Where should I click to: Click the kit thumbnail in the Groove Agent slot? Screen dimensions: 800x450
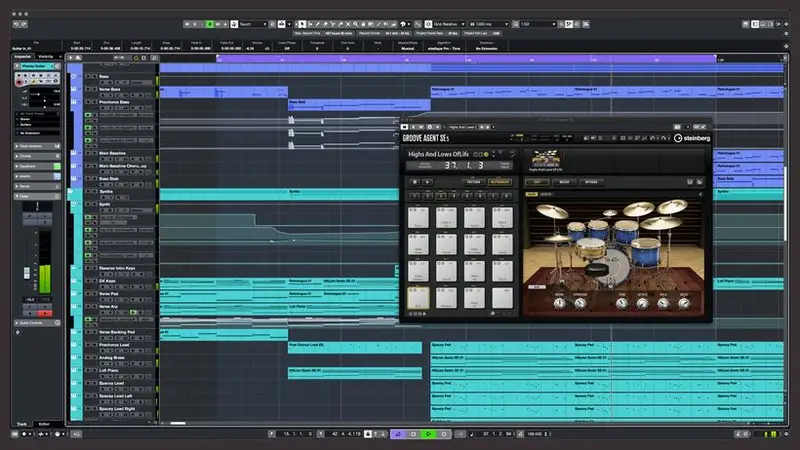click(545, 158)
